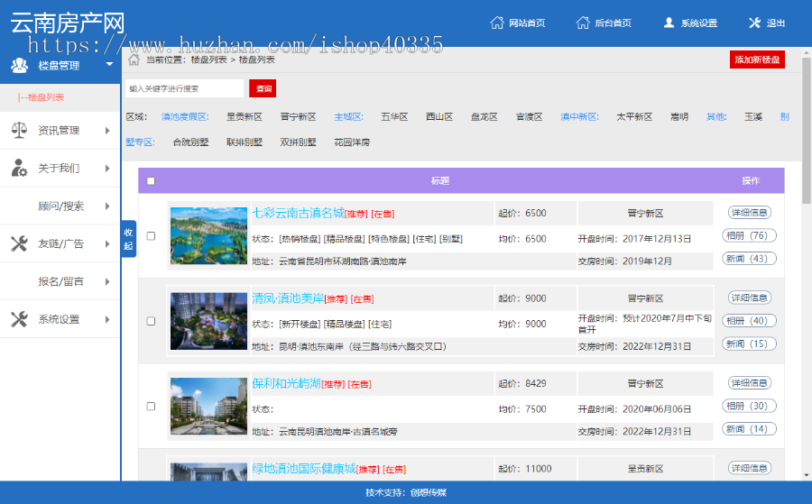Image resolution: width=812 pixels, height=504 pixels.
Task: Collapse the 楼盘管理 dropdown arrow
Action: tap(109, 64)
